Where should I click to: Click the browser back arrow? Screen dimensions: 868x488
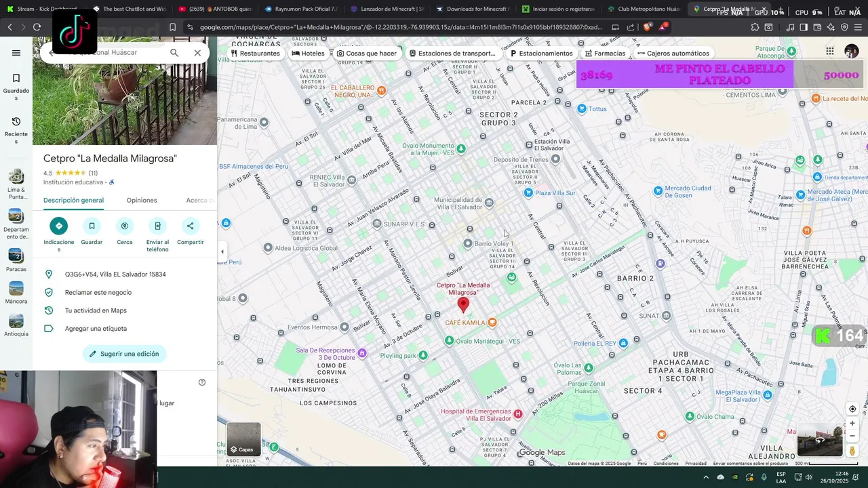coord(9,27)
